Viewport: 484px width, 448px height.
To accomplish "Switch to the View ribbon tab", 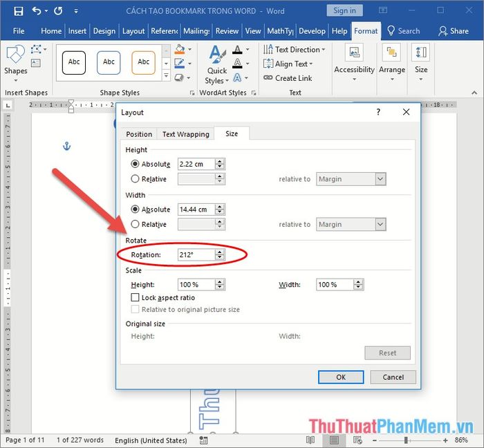I will 253,31.
